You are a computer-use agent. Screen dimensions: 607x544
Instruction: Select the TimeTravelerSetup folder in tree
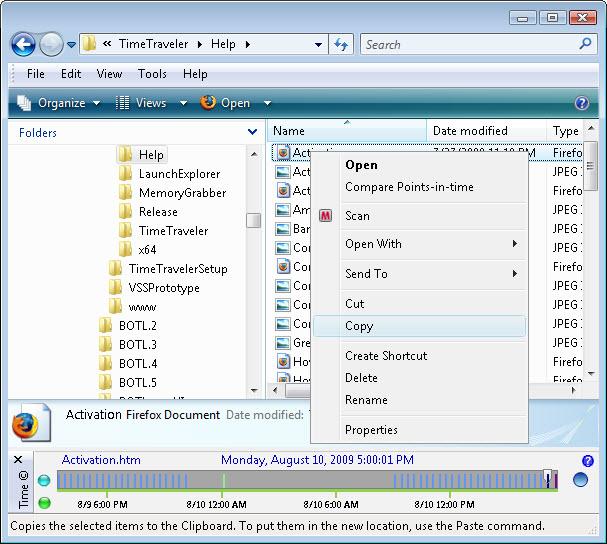[x=178, y=268]
